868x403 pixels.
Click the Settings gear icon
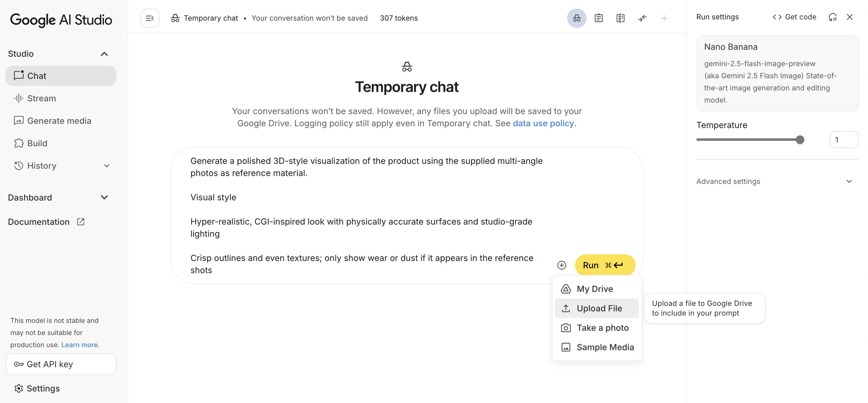point(19,388)
